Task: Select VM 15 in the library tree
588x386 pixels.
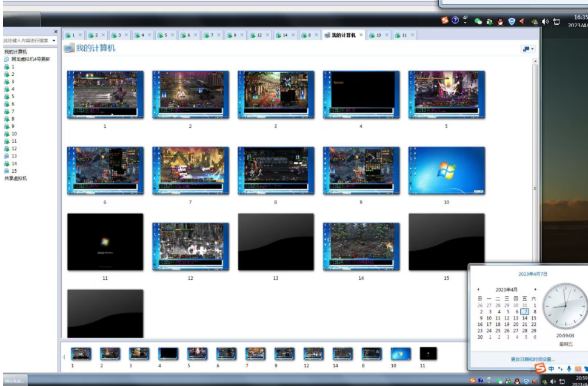Action: (x=10, y=171)
